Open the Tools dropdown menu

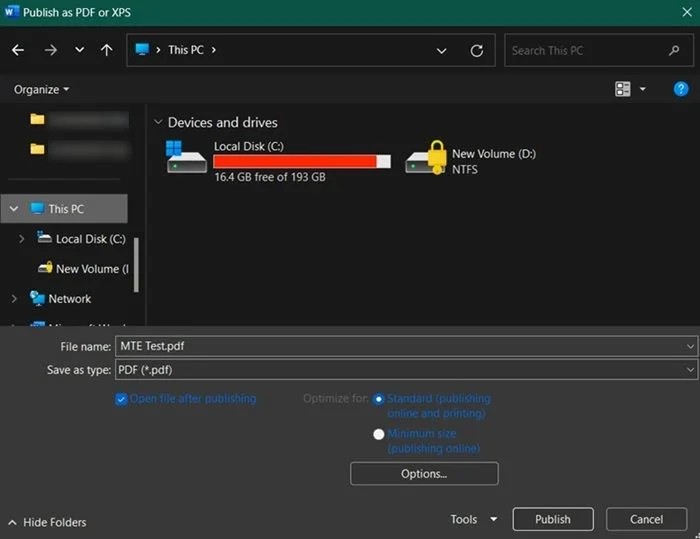pyautogui.click(x=472, y=520)
